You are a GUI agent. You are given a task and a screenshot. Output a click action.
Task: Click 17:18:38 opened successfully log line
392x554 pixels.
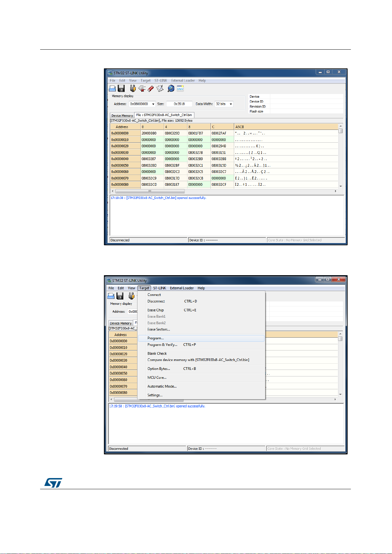click(x=158, y=198)
